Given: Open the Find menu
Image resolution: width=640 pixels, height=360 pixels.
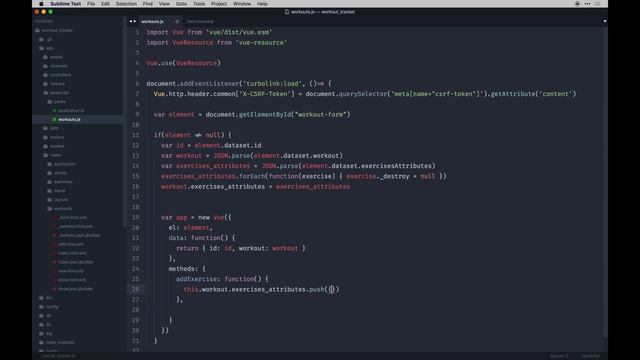Looking at the screenshot, I should (x=148, y=4).
